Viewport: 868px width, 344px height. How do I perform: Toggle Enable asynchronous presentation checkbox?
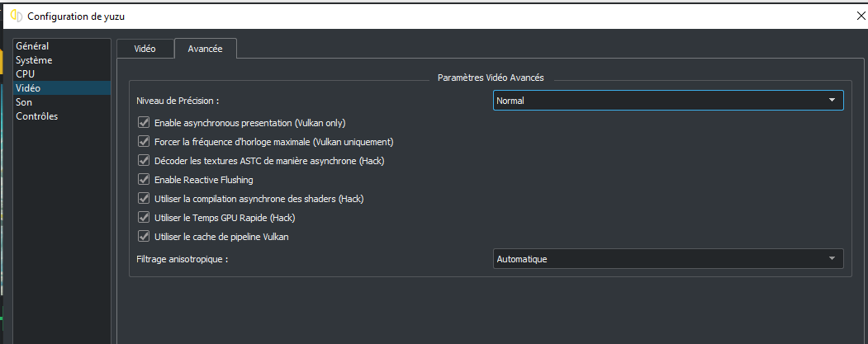(144, 123)
